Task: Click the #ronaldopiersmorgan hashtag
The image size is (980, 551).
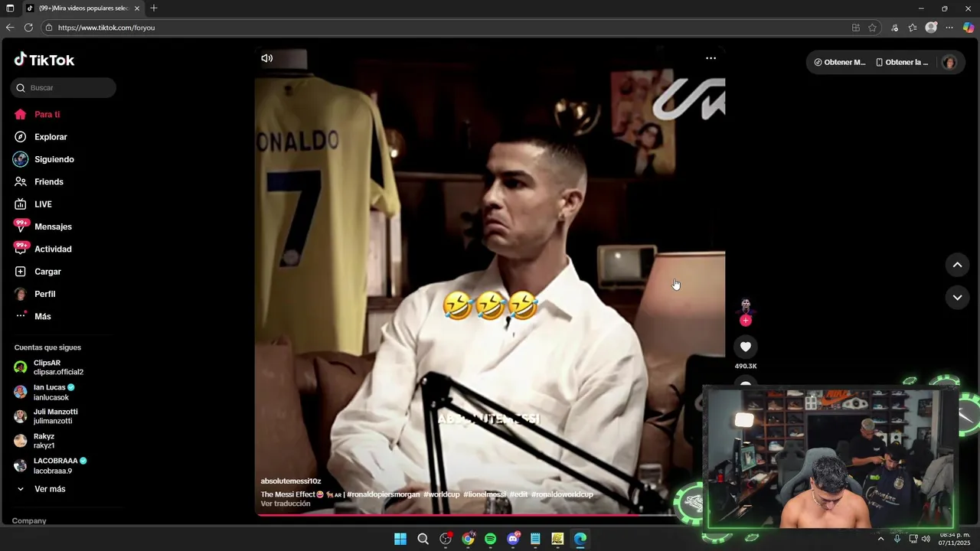Action: pyautogui.click(x=384, y=494)
